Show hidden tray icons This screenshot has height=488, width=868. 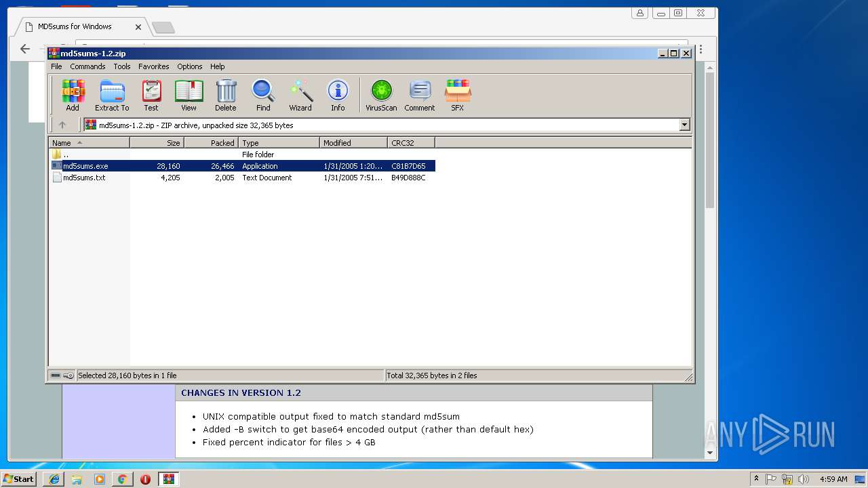tap(756, 479)
